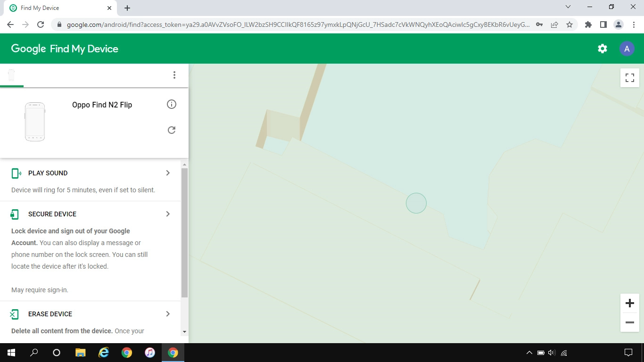Refresh the Oppo Find N2 Flip location

coord(172,130)
